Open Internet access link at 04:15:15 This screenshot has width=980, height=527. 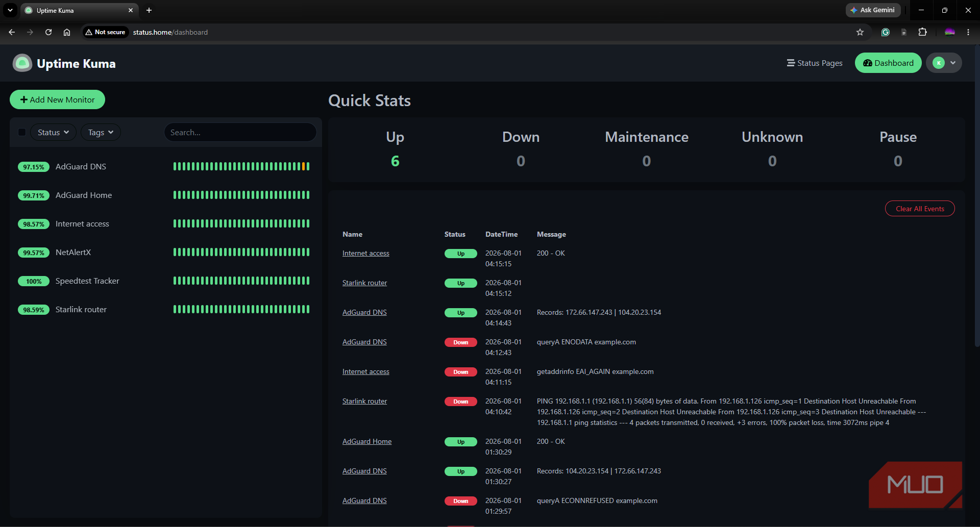point(365,253)
